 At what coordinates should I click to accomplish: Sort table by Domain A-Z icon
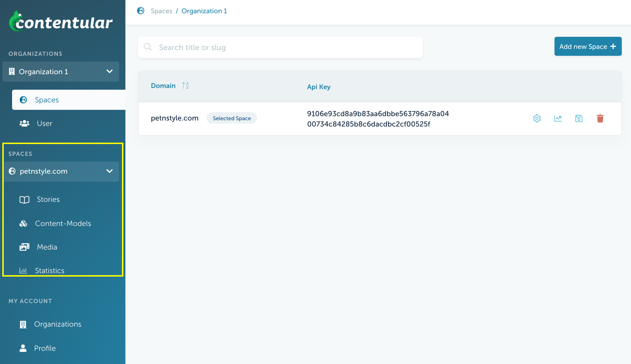click(x=186, y=85)
